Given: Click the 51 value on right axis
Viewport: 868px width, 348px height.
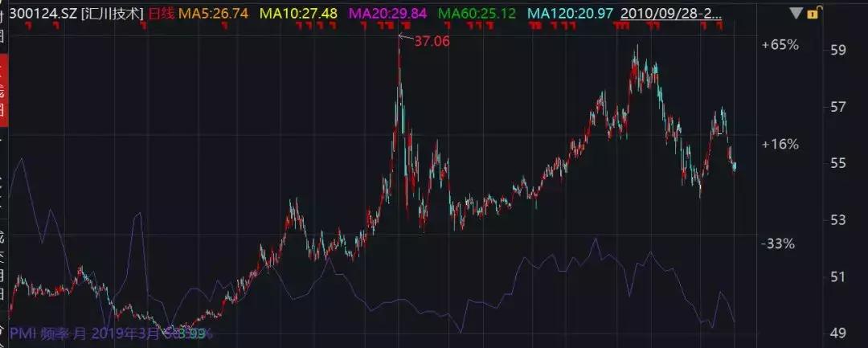Looking at the screenshot, I should click(838, 277).
